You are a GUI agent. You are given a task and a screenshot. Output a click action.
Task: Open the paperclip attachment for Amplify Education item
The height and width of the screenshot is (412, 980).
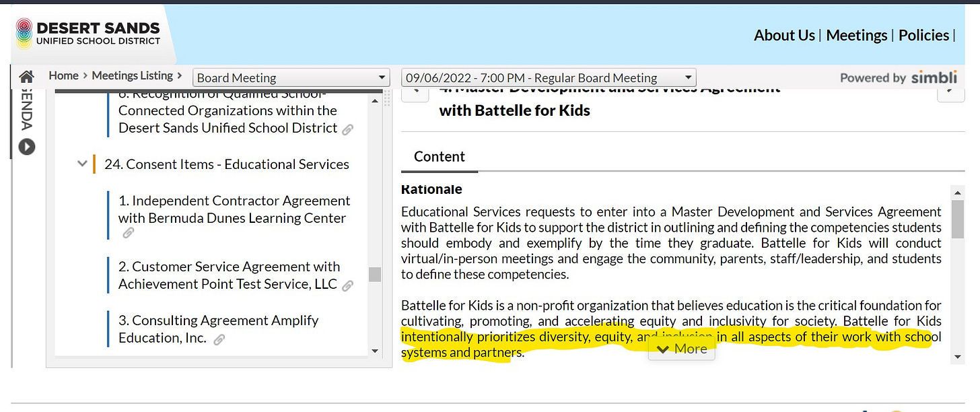(219, 340)
